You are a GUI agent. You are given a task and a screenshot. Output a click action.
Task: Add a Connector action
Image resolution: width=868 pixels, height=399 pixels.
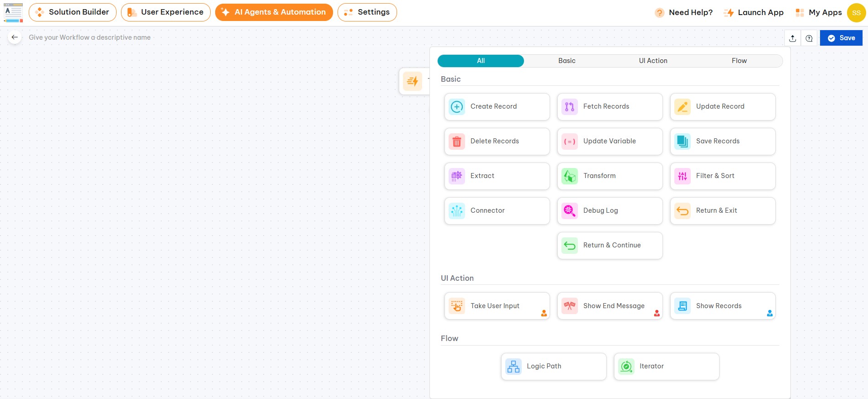coord(497,211)
